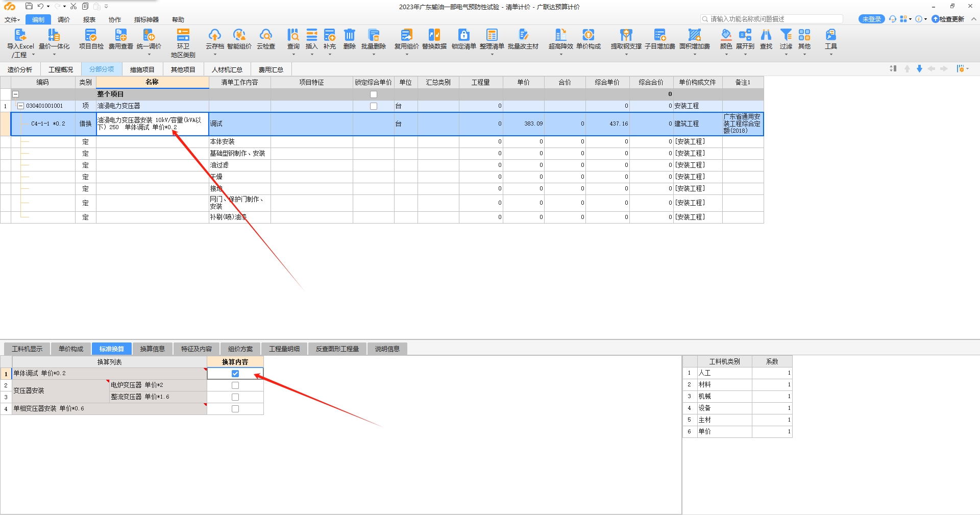Toggle 锁定综合单价 checkbox for 油浸电力变压器 row
This screenshot has width=980, height=515.
(x=374, y=106)
